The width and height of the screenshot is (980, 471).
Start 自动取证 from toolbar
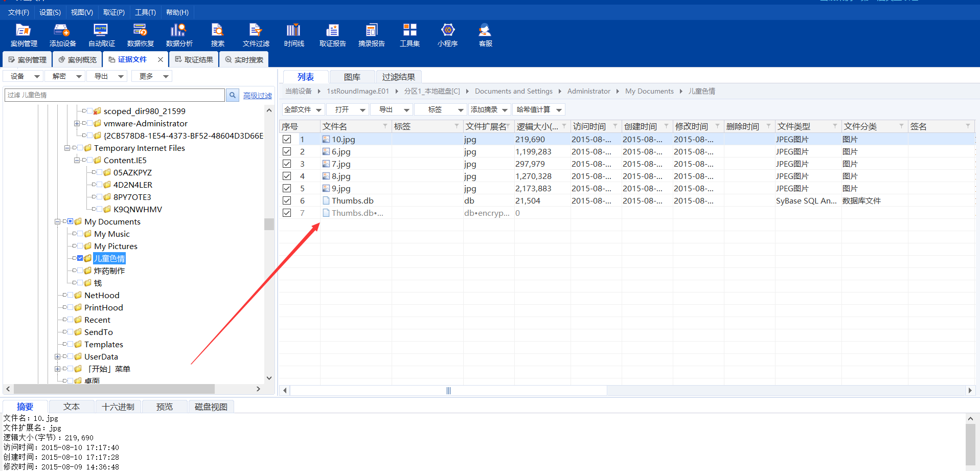click(x=101, y=35)
